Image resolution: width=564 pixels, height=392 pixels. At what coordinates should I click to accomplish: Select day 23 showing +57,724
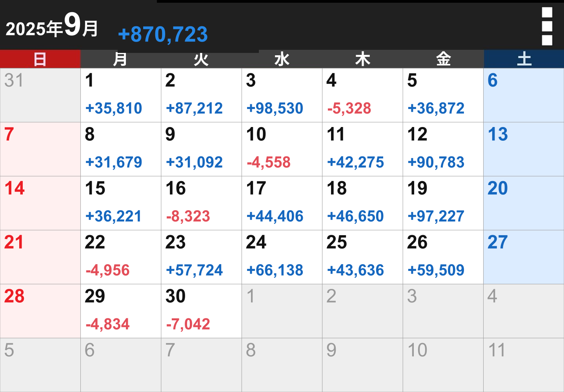(x=202, y=257)
